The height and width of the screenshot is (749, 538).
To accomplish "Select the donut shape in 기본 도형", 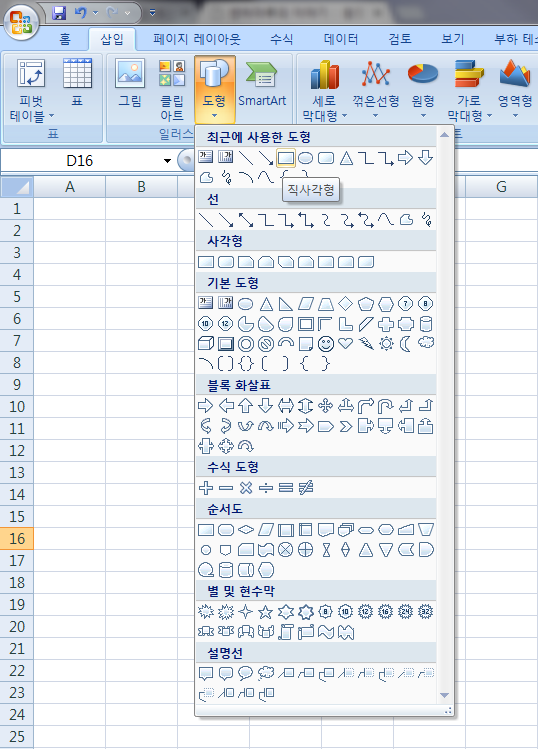I will [x=246, y=344].
